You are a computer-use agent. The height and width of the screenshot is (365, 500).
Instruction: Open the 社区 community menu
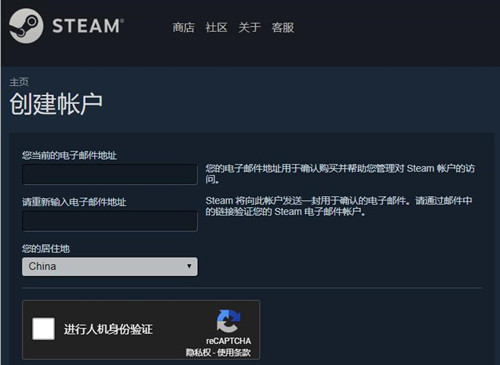coord(217,28)
